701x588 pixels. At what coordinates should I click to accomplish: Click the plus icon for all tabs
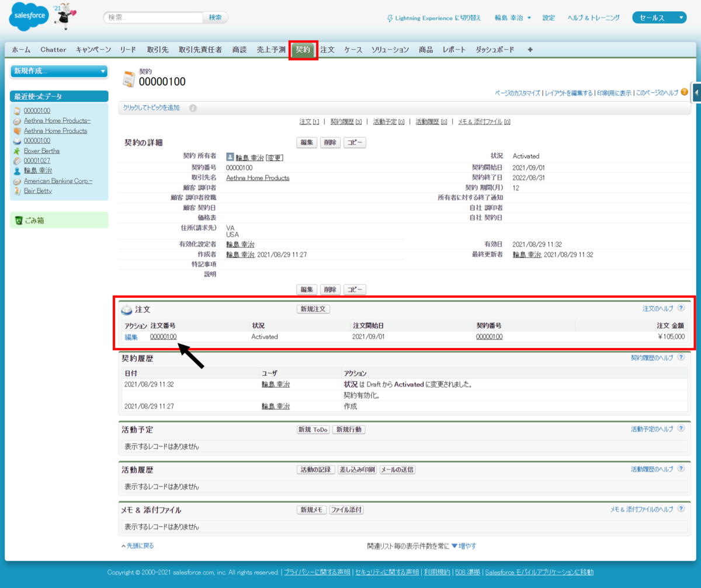click(530, 50)
